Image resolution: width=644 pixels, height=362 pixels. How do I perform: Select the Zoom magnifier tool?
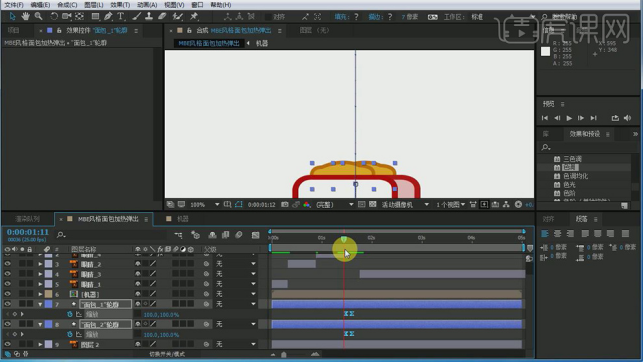click(38, 16)
